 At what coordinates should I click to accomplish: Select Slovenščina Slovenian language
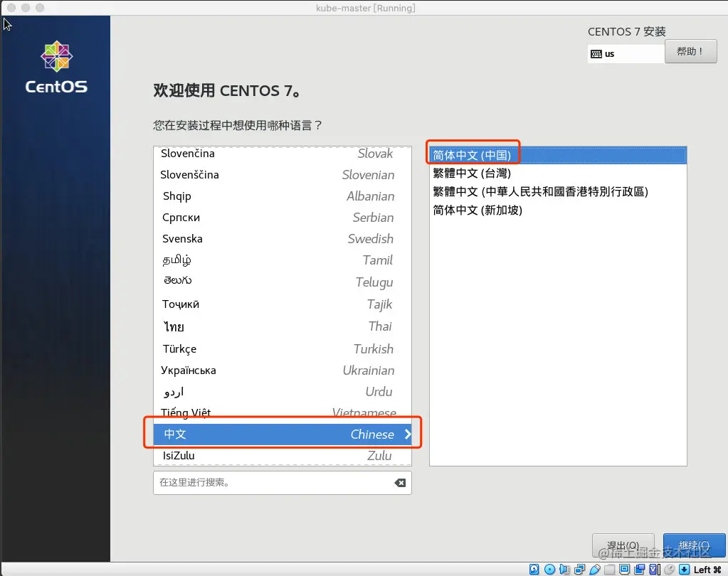pyautogui.click(x=283, y=175)
